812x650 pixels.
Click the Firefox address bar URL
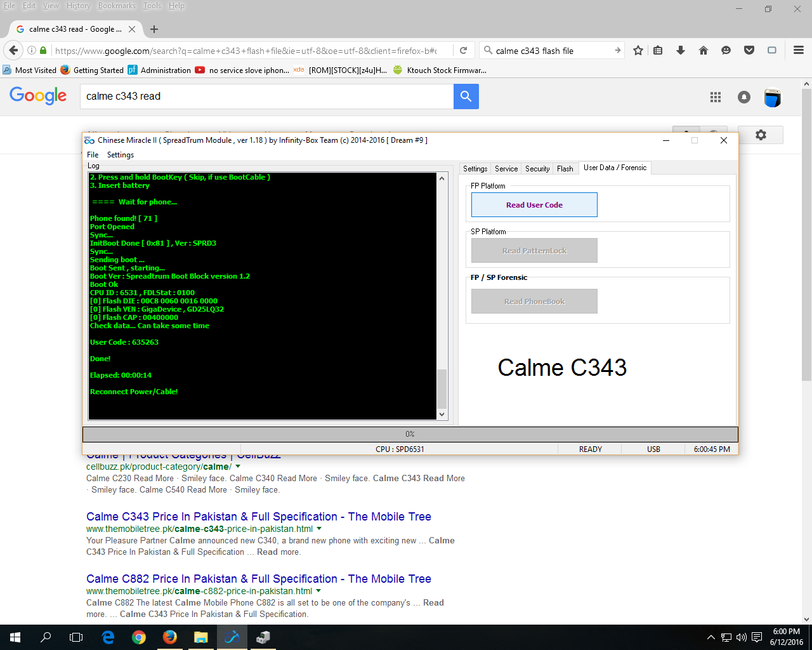coord(246,51)
